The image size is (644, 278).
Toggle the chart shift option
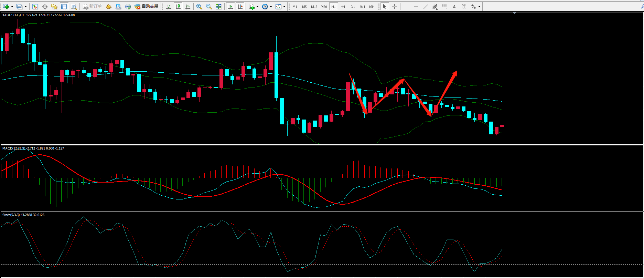point(240,7)
